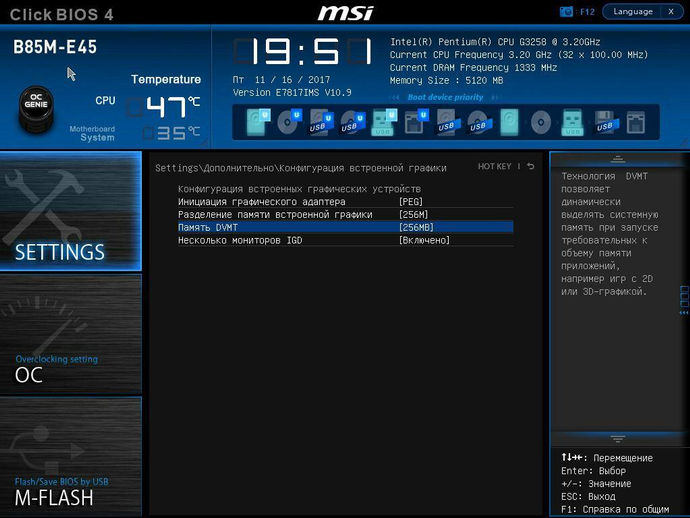
Task: Click the legacy USB hard disk boot icon
Action: tap(448, 122)
